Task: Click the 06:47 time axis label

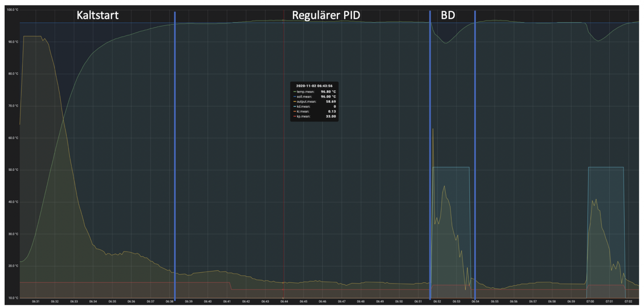Action: click(342, 302)
